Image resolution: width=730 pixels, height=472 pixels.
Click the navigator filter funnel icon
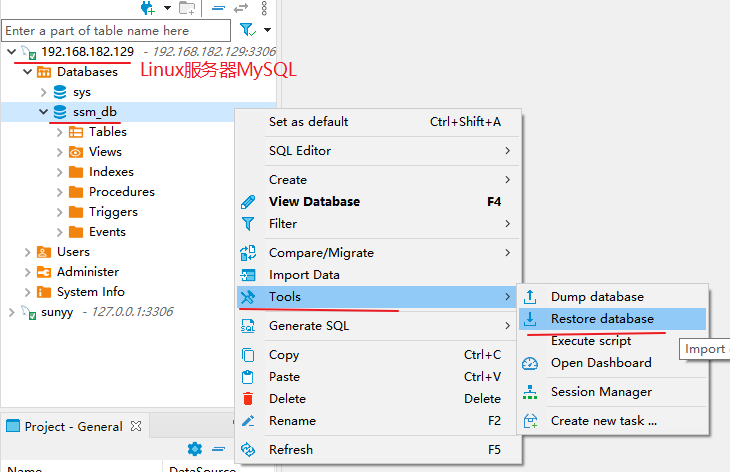[x=247, y=30]
